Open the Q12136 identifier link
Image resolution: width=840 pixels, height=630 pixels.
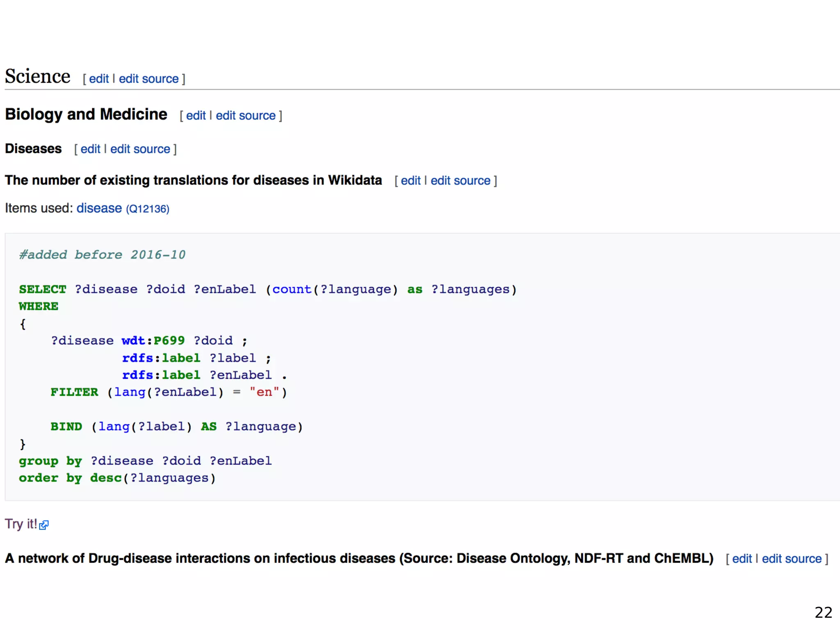click(x=148, y=209)
